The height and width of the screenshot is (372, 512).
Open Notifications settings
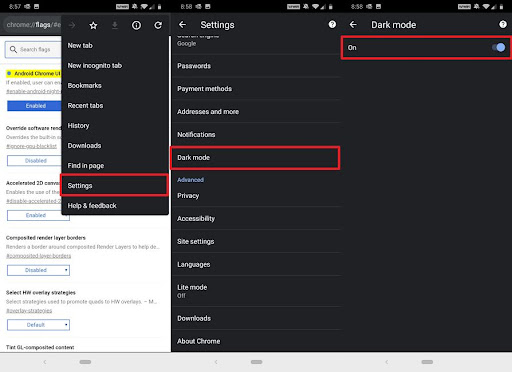pos(256,134)
